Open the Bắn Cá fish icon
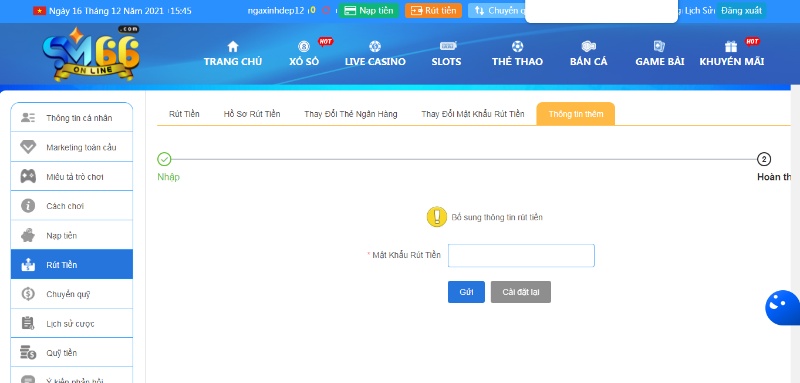This screenshot has width=800, height=383. point(588,46)
